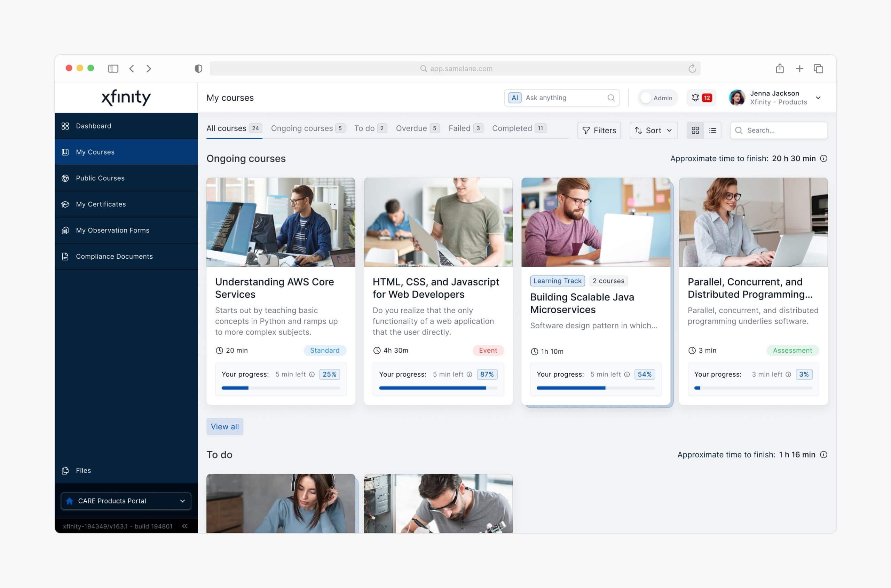Click the My Certificates graduation cap icon
Viewport: 891px width, 588px height.
pyautogui.click(x=65, y=204)
